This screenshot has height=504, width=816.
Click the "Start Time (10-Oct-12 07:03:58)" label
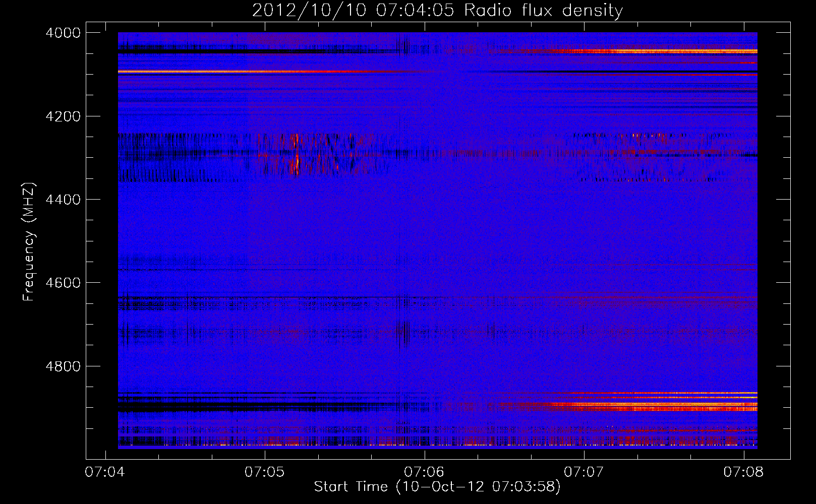pos(437,487)
